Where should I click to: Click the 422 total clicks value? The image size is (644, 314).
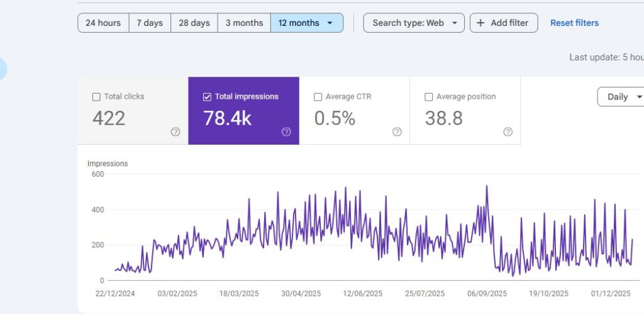(109, 118)
